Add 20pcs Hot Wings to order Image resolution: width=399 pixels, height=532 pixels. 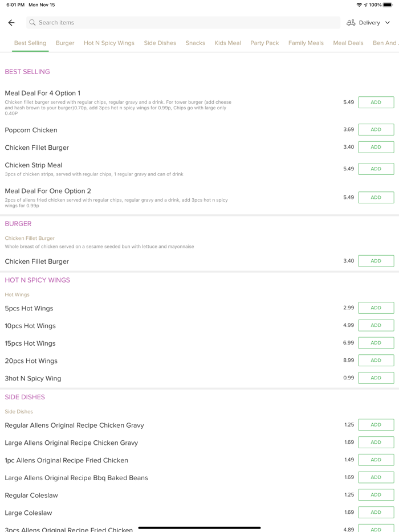[x=376, y=361]
